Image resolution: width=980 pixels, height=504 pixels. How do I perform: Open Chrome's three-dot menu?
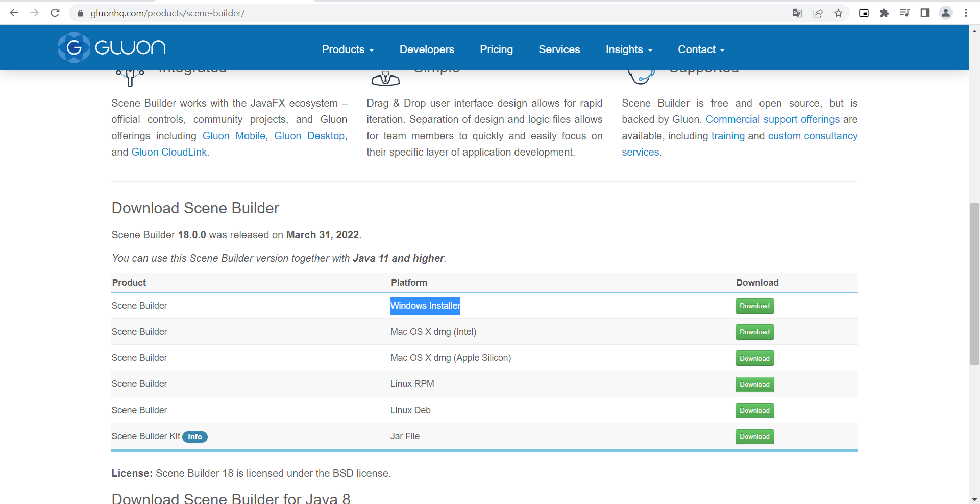966,13
